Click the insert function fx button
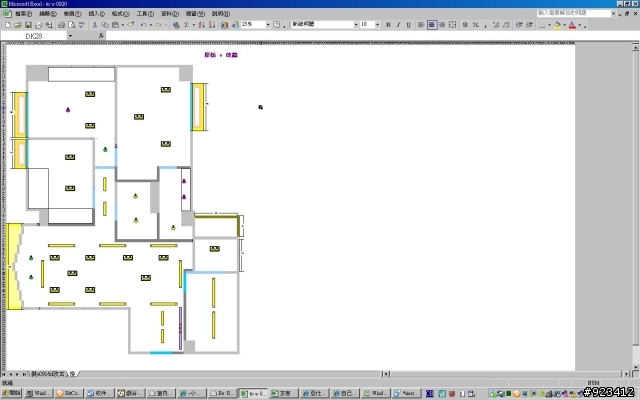The width and height of the screenshot is (640, 400). pyautogui.click(x=101, y=36)
